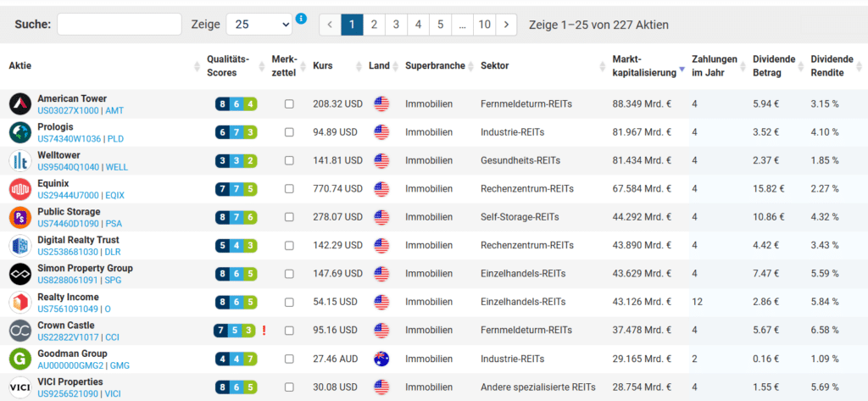This screenshot has height=401, width=868.
Task: Jump to results page 10
Action: pos(484,25)
